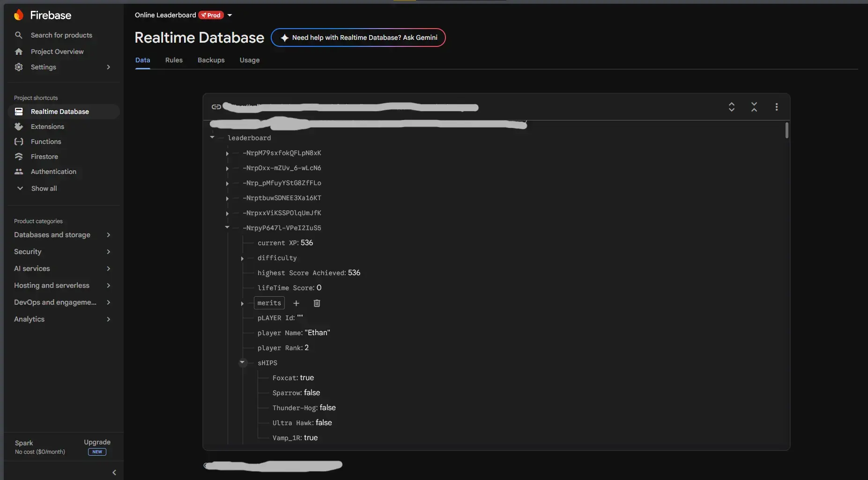Image resolution: width=868 pixels, height=480 pixels.
Task: Click the Realtime Database sidebar icon
Action: (19, 112)
